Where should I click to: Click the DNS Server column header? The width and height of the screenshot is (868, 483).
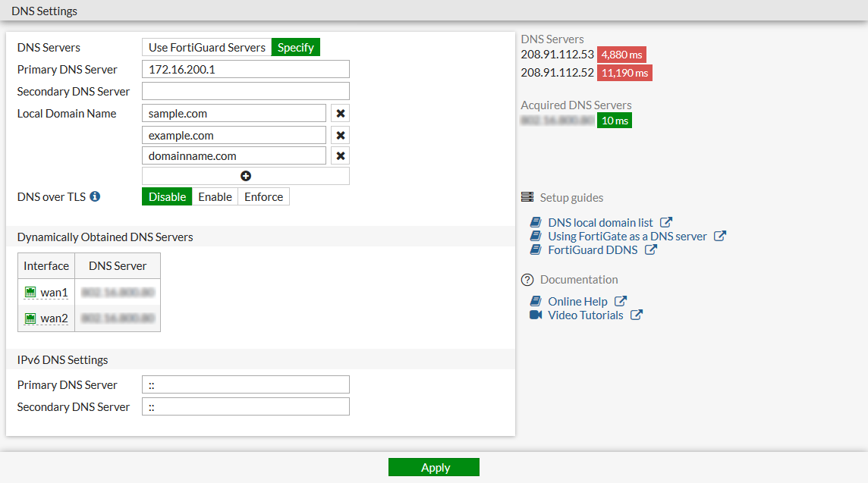click(x=118, y=265)
